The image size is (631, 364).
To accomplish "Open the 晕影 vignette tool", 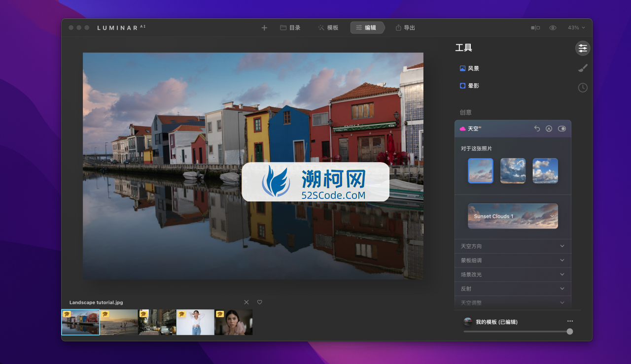I will coord(469,86).
